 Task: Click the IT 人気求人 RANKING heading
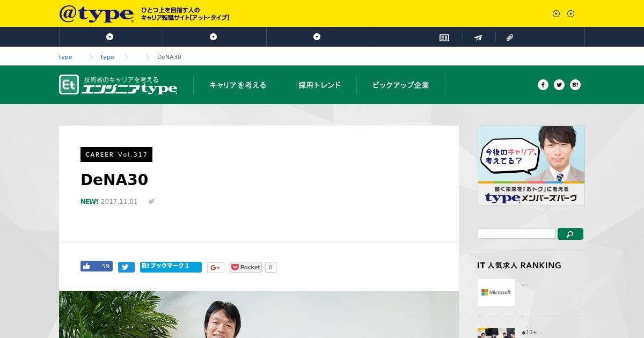coord(519,266)
